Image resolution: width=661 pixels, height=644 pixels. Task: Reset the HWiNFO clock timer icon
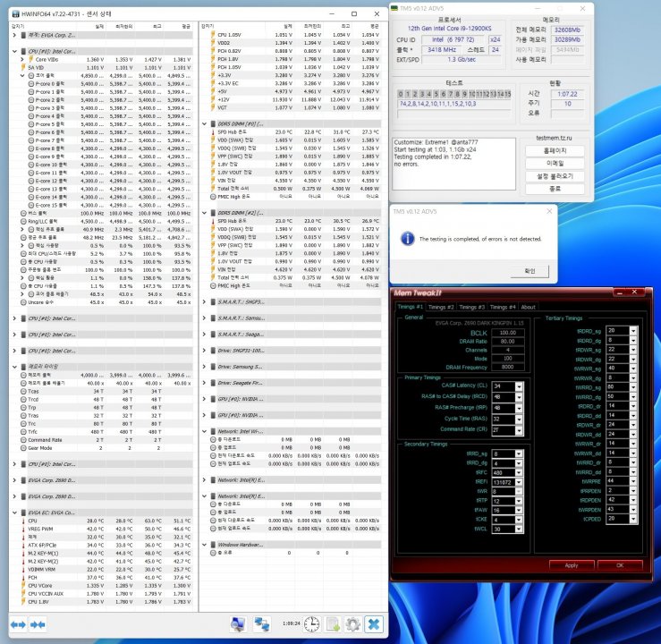(313, 623)
